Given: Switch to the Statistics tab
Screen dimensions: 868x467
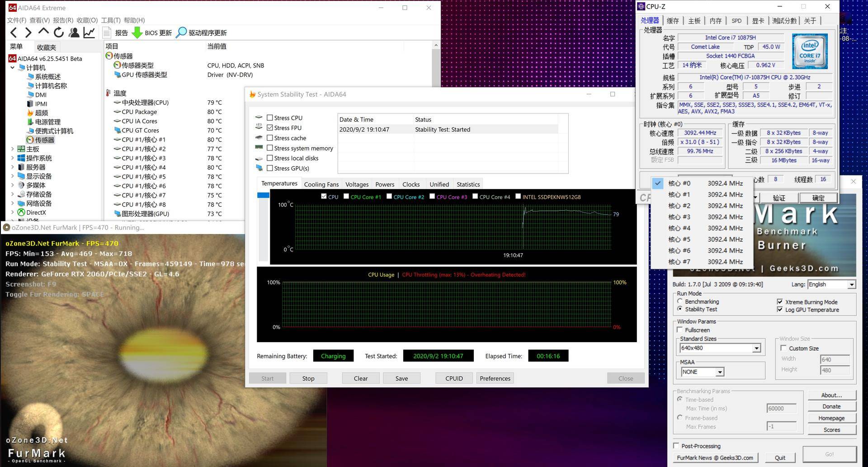Looking at the screenshot, I should point(468,184).
